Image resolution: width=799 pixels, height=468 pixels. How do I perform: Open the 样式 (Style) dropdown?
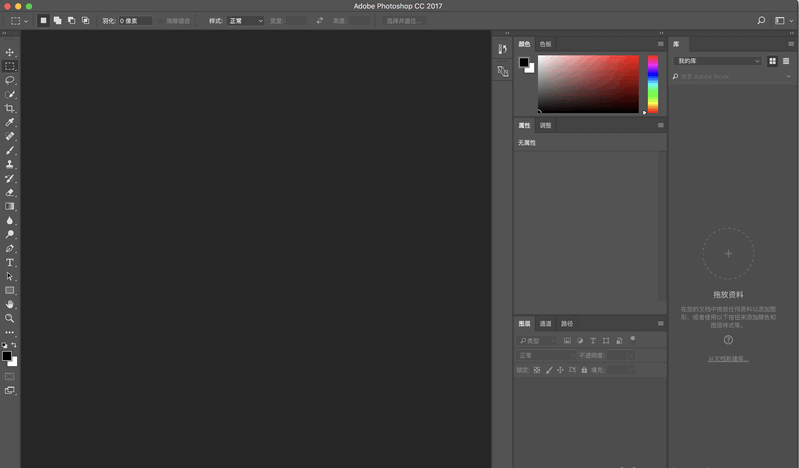[x=245, y=20]
